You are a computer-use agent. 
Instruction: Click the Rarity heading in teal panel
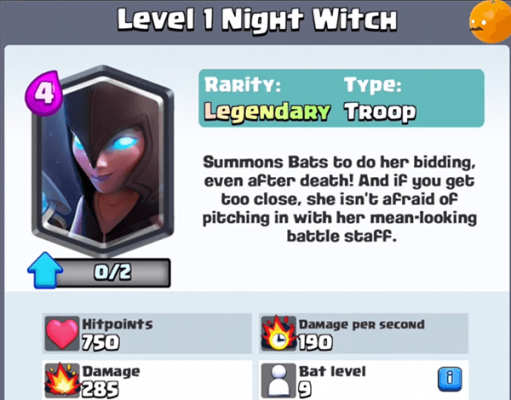(x=242, y=85)
